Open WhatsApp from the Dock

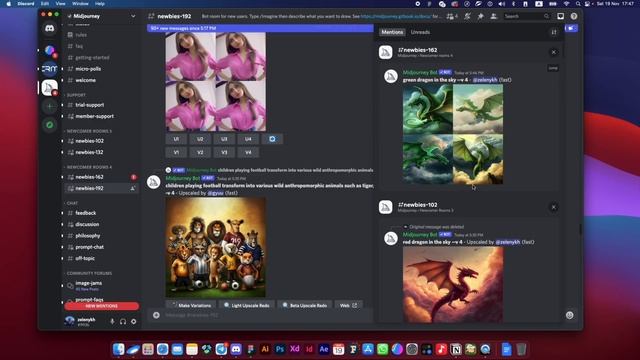click(382, 349)
